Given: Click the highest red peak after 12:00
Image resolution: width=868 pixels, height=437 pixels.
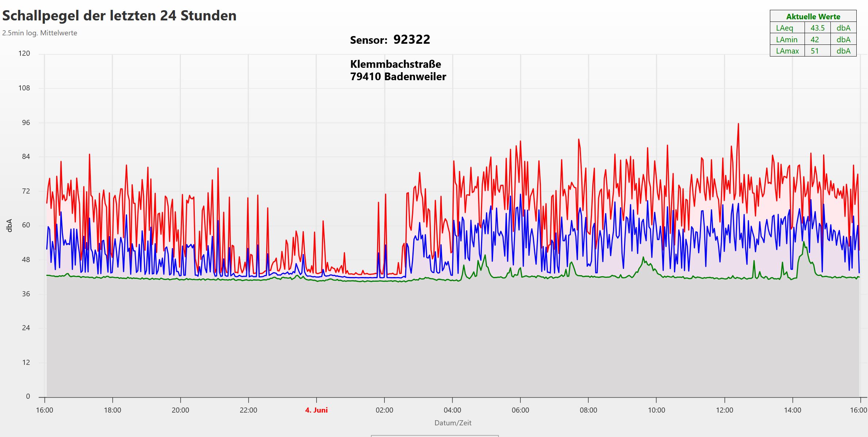Looking at the screenshot, I should coord(738,124).
